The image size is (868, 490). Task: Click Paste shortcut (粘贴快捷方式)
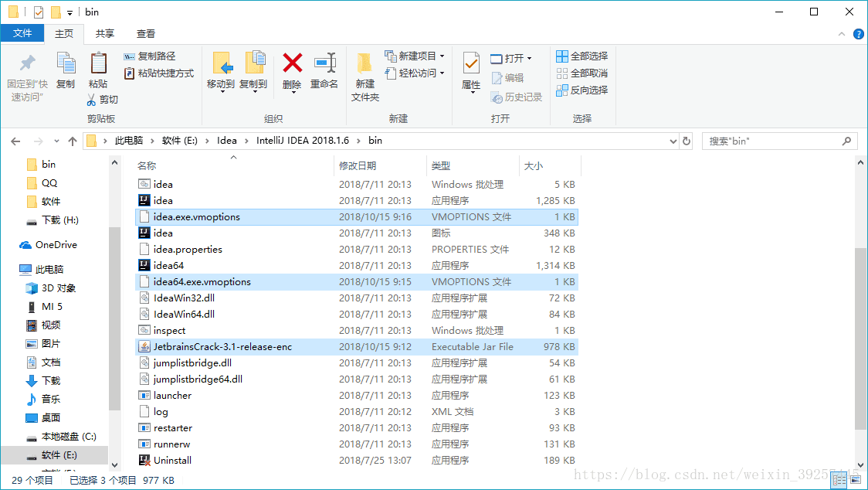[x=158, y=73]
